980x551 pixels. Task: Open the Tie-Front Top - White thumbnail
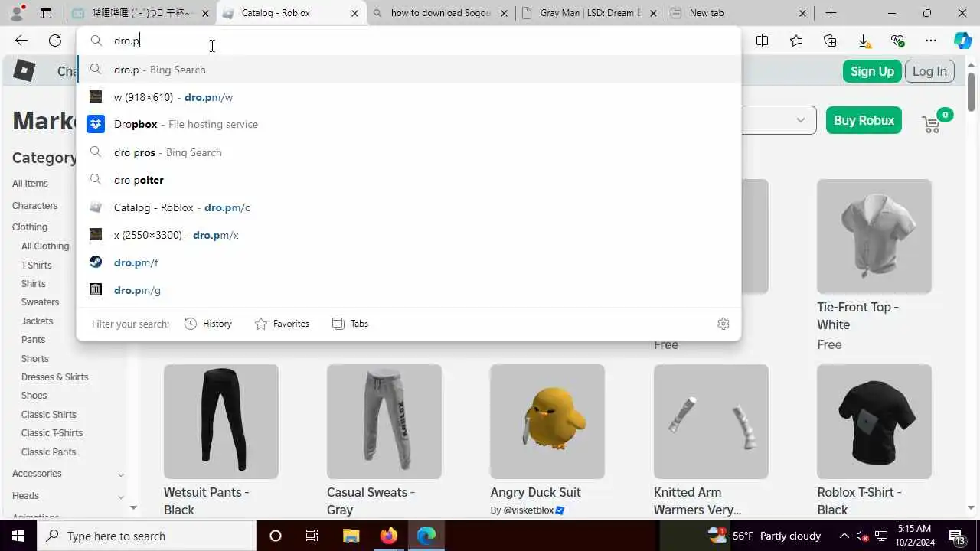click(x=874, y=236)
